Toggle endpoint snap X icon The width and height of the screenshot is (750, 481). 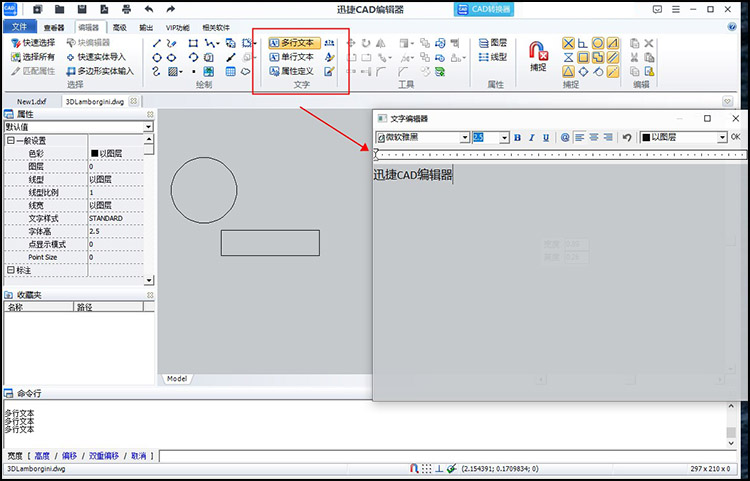[x=568, y=44]
